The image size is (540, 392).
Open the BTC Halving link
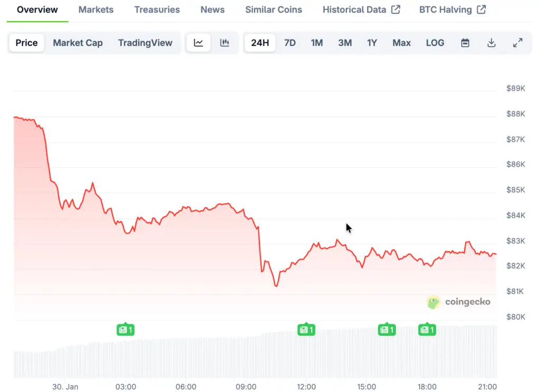click(452, 9)
